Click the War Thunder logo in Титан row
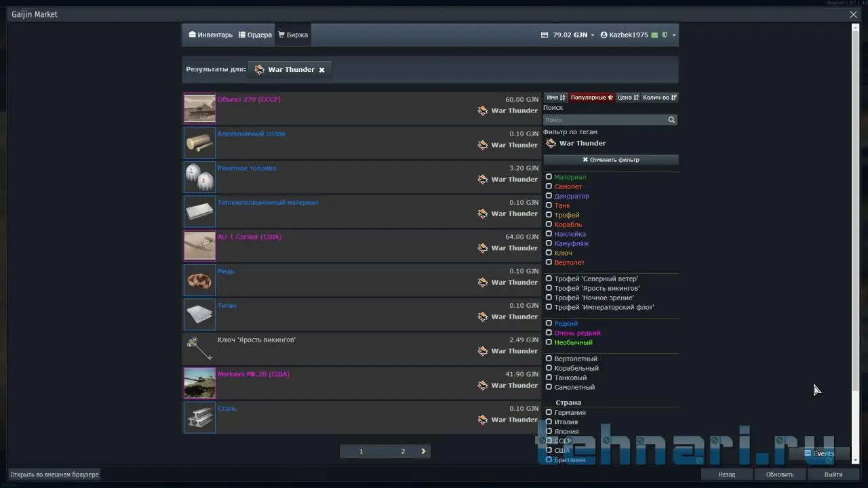 (483, 317)
